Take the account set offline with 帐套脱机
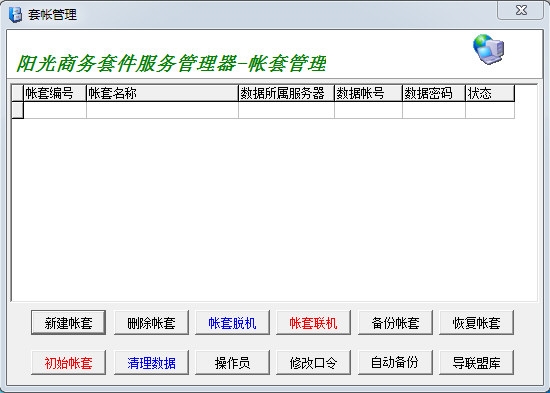 click(232, 322)
